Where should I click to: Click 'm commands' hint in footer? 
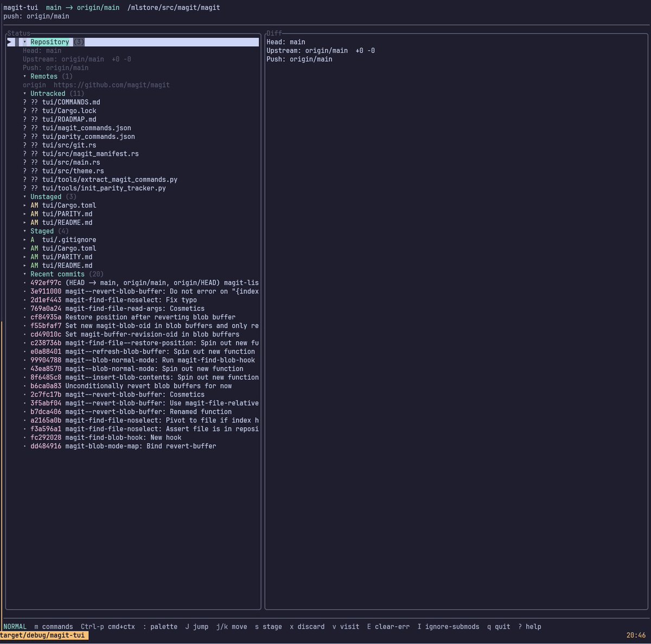pyautogui.click(x=54, y=627)
